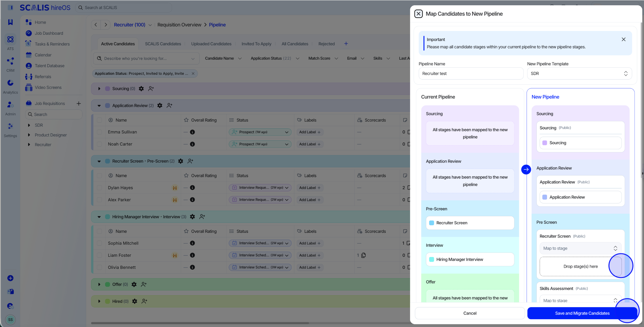Open the CRM sidebar icon

click(x=10, y=61)
